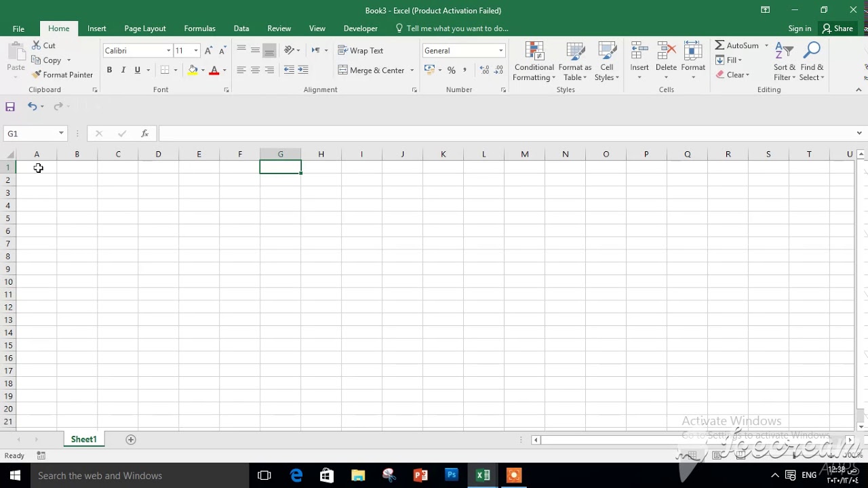Toggle top vertical alignment
Viewport: 868px width, 488px height.
pyautogui.click(x=241, y=50)
